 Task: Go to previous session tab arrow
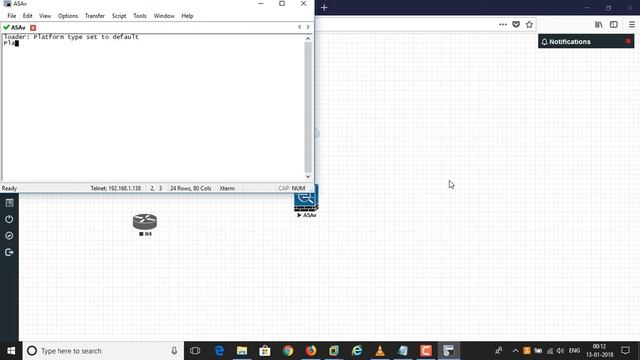click(299, 27)
